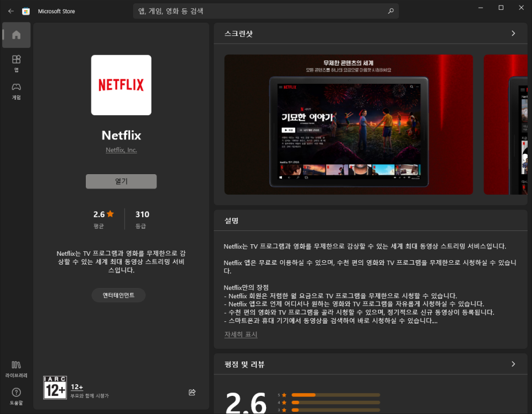
Task: Click the 4-star rating bar
Action: [335, 402]
